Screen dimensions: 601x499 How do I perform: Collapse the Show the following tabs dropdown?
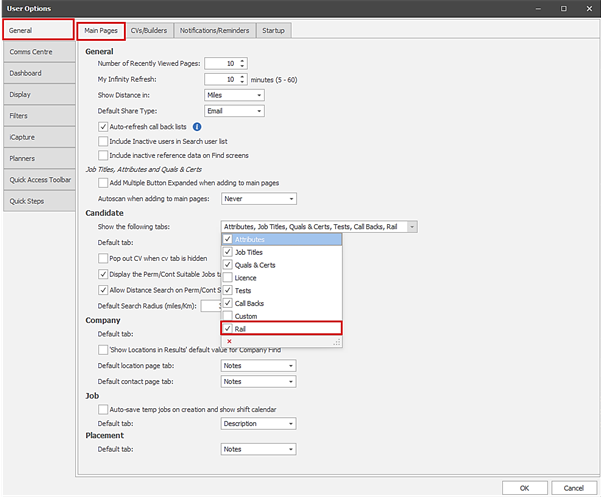point(412,227)
